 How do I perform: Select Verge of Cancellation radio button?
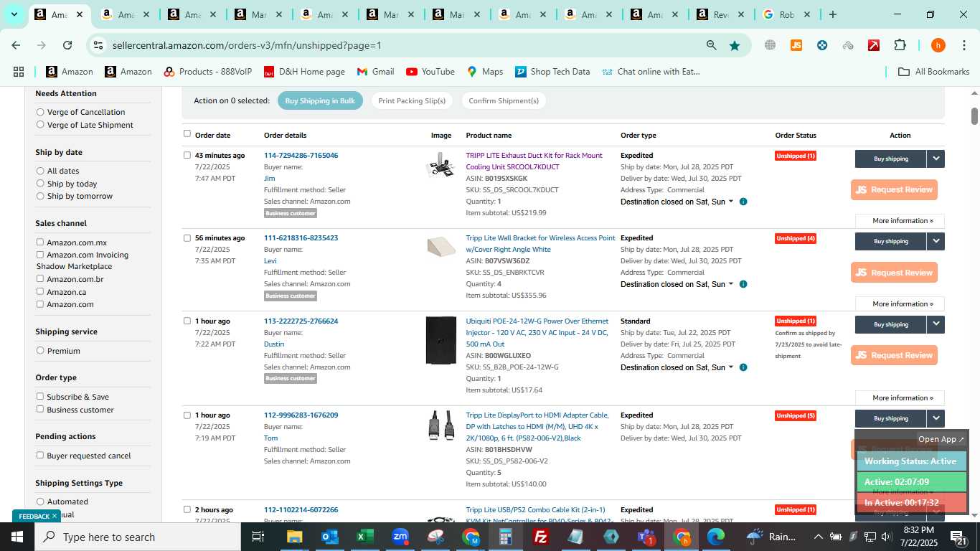40,112
